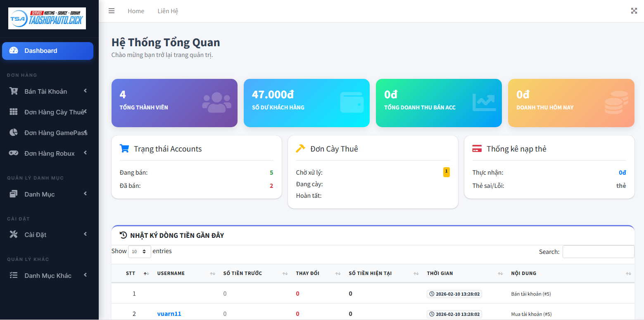Click the hamburger menu icon to collapse sidebar
Image resolution: width=644 pixels, height=320 pixels.
pos(112,11)
